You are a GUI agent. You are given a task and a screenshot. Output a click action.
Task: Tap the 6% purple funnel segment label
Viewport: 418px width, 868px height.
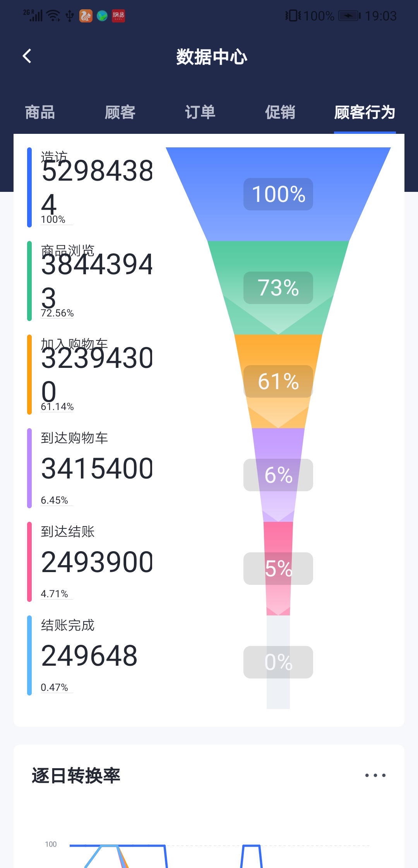(x=278, y=475)
